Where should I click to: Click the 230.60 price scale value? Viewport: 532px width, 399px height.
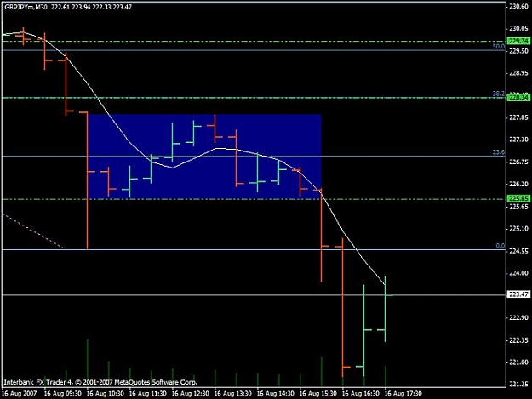tap(518, 7)
